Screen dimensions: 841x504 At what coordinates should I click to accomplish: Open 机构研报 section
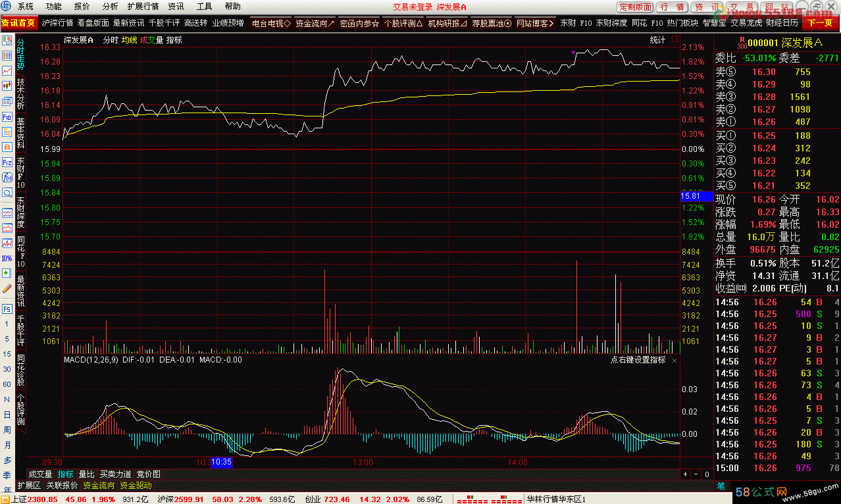447,23
